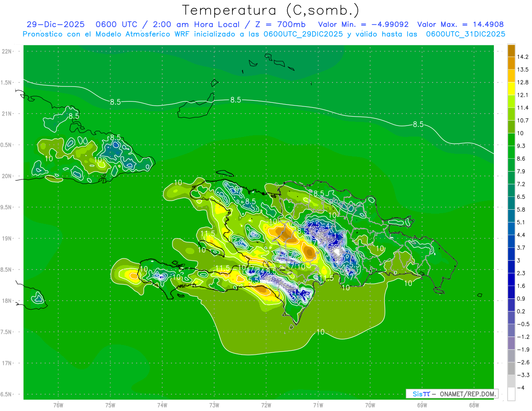Screen dimensions: 532x411
Task: Click the colorbar label '-2.6'
Action: [x=523, y=362]
